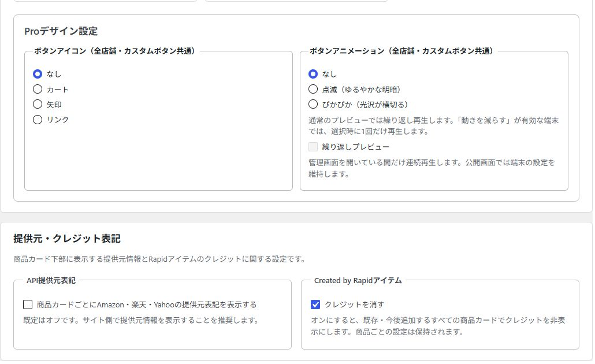Click the API提供元表記 group label

[51, 280]
